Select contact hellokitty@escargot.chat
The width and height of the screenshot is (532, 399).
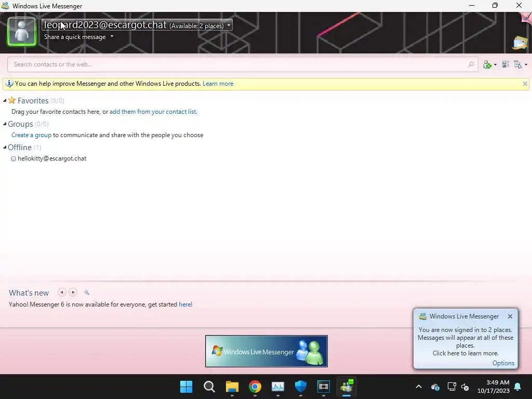coord(52,158)
